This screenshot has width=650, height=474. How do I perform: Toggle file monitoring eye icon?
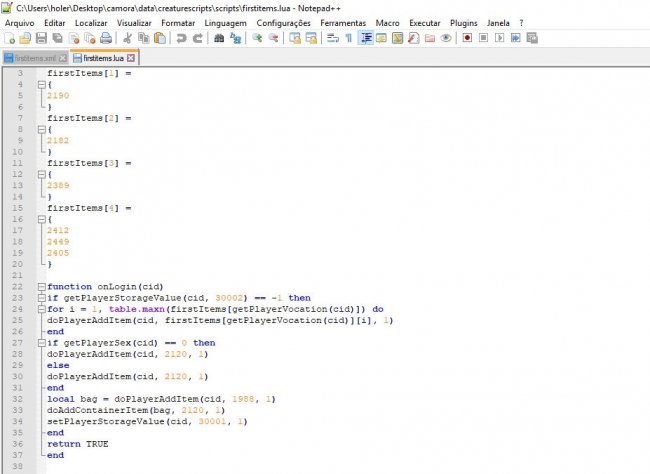tap(446, 39)
